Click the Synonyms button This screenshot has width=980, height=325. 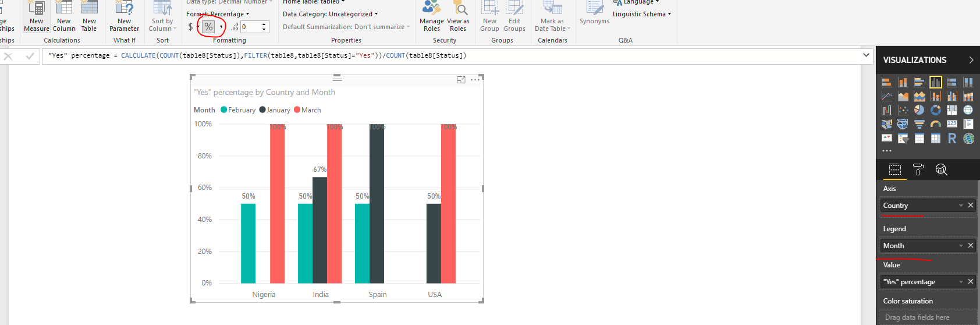point(594,13)
